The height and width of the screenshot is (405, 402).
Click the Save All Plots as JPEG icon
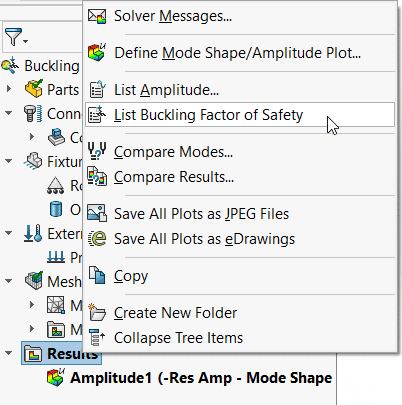[x=97, y=213]
